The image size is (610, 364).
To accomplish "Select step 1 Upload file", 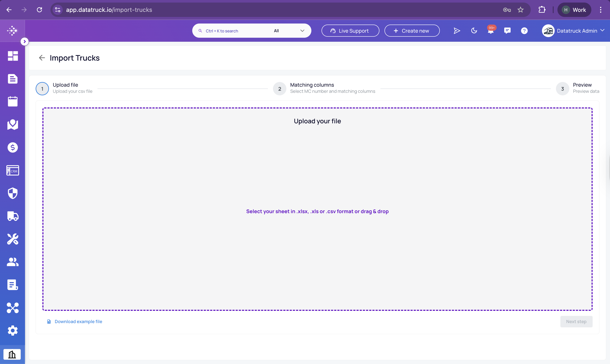I will [x=64, y=89].
